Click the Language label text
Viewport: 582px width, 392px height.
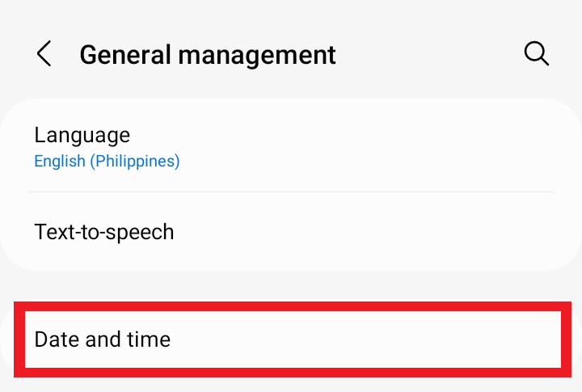82,135
